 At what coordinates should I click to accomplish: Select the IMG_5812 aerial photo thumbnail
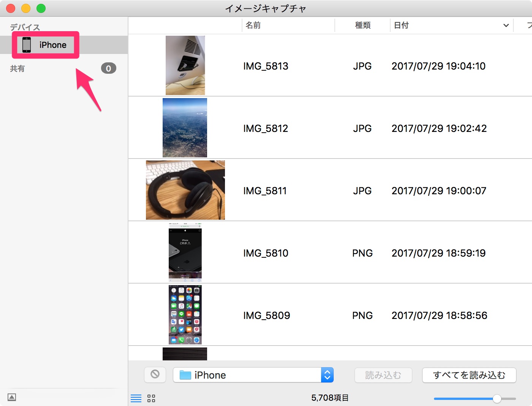click(185, 128)
